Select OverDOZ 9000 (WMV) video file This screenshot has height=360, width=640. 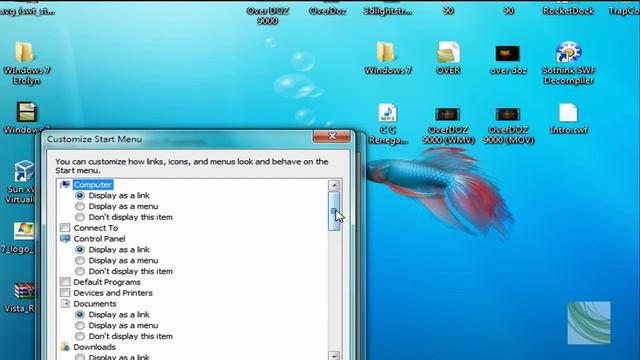pyautogui.click(x=448, y=114)
